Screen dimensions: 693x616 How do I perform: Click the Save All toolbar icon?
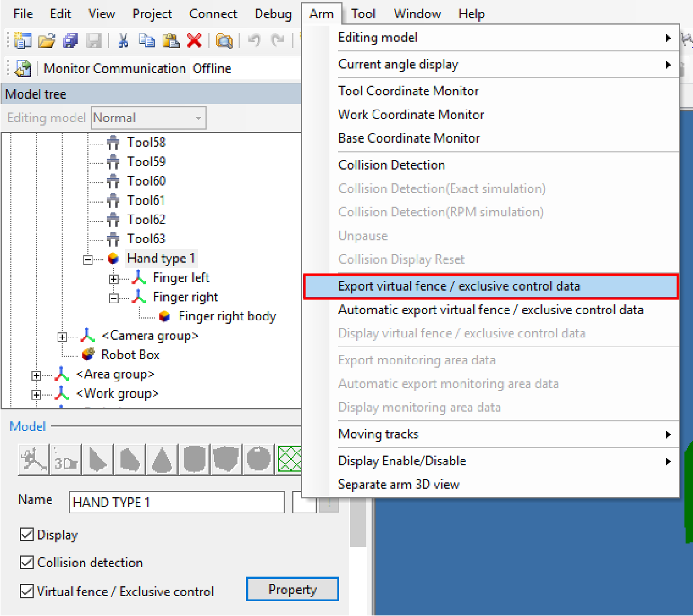[x=70, y=41]
